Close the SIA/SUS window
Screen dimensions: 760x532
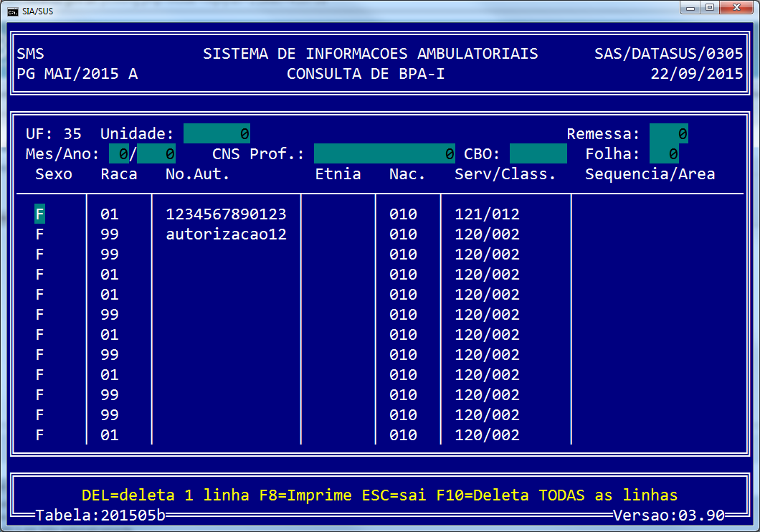pos(736,8)
